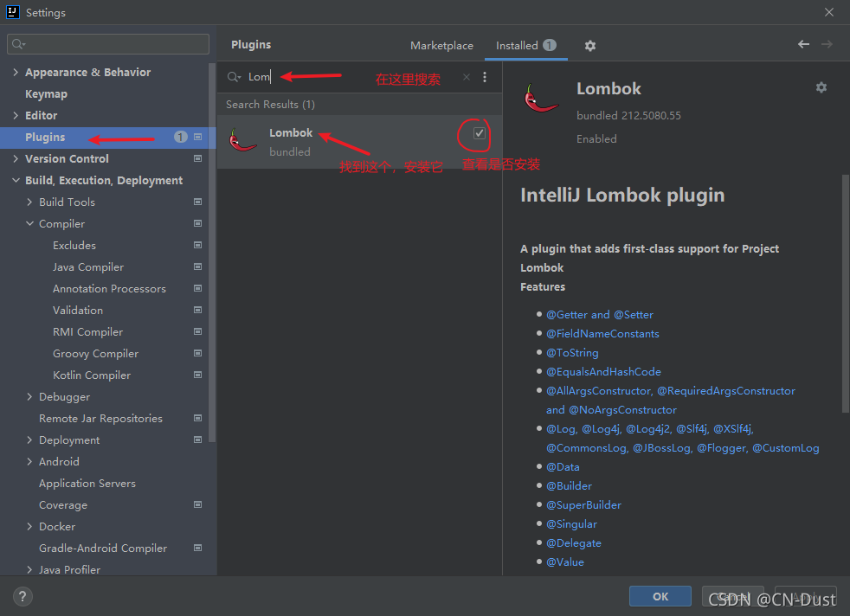Open Application Servers settings

coord(87,484)
